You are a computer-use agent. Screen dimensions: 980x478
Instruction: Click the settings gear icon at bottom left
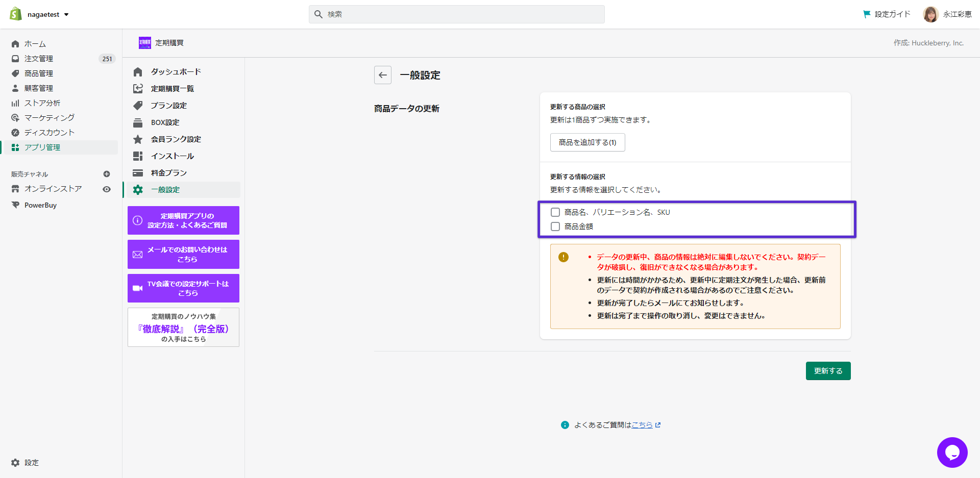pyautogui.click(x=15, y=463)
